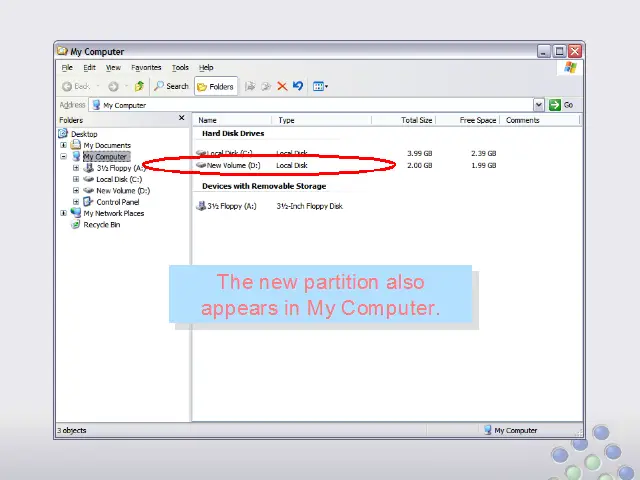The image size is (640, 480).
Task: Click the blue Undo icon
Action: [298, 86]
